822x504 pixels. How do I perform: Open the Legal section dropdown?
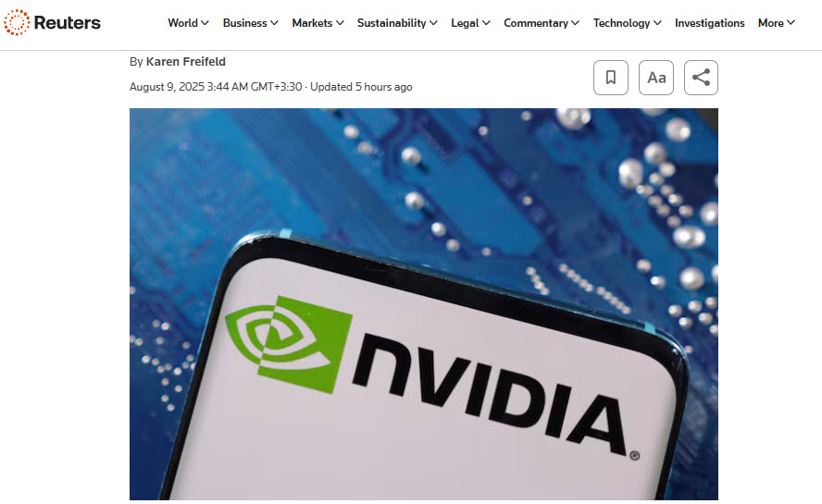(470, 23)
